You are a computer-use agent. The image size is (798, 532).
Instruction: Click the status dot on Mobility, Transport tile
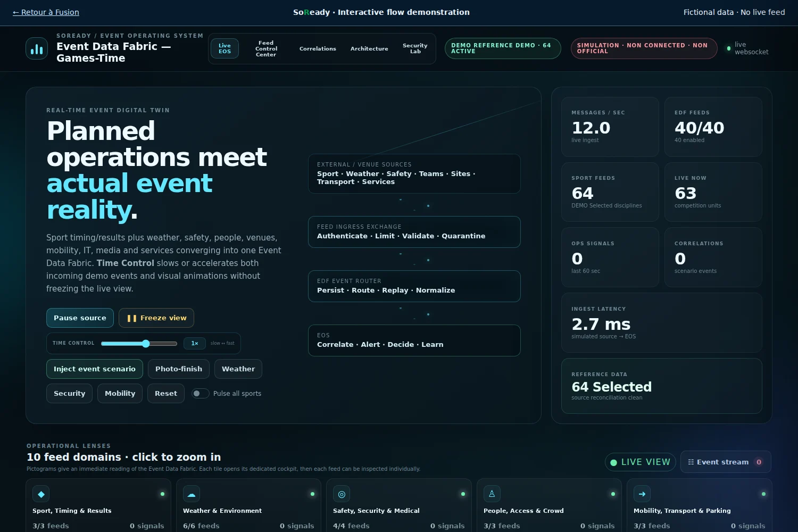[x=763, y=494]
